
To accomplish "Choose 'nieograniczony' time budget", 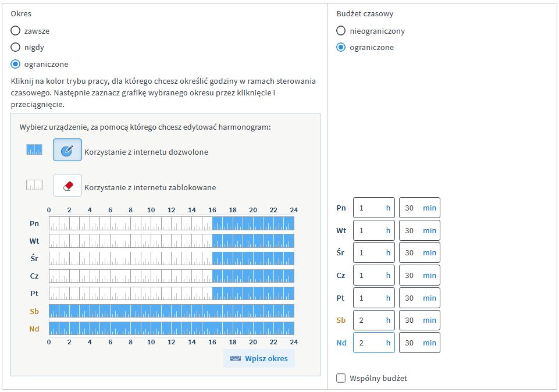I will 341,31.
